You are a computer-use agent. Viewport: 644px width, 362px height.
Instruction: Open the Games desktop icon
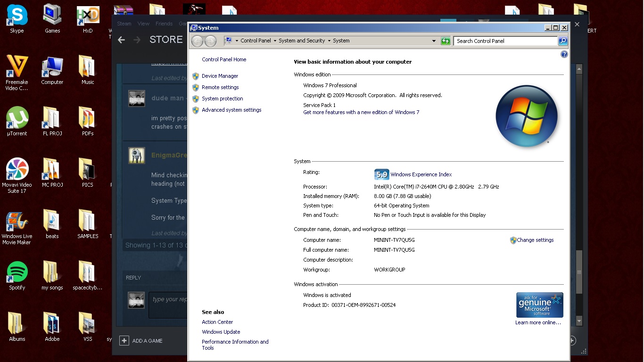pyautogui.click(x=52, y=19)
